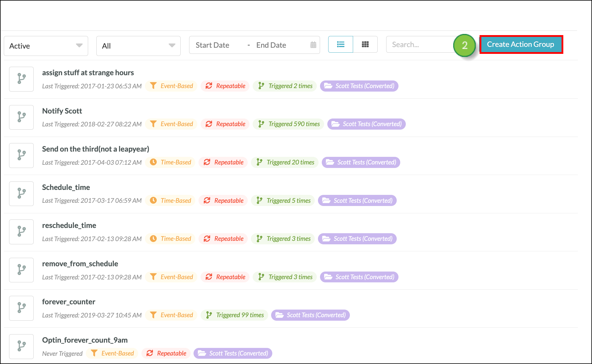Click the branch icon beside reschedule_time
Screen dimensions: 592x364
point(21,231)
